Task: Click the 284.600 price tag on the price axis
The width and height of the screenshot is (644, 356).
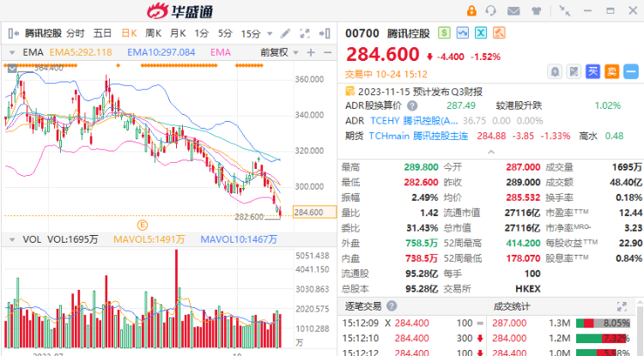Action: pyautogui.click(x=314, y=212)
